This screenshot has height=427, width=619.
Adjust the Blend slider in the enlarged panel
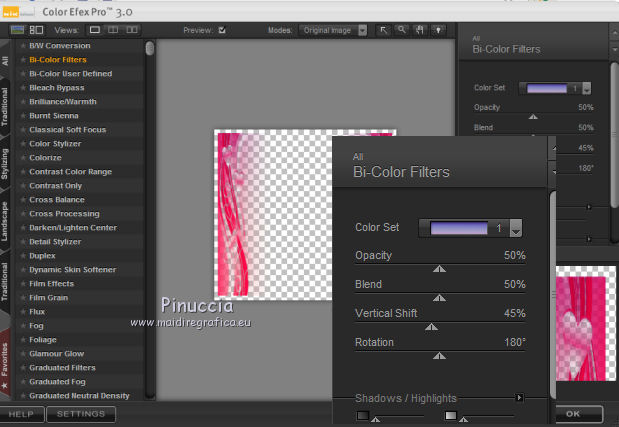click(x=439, y=298)
